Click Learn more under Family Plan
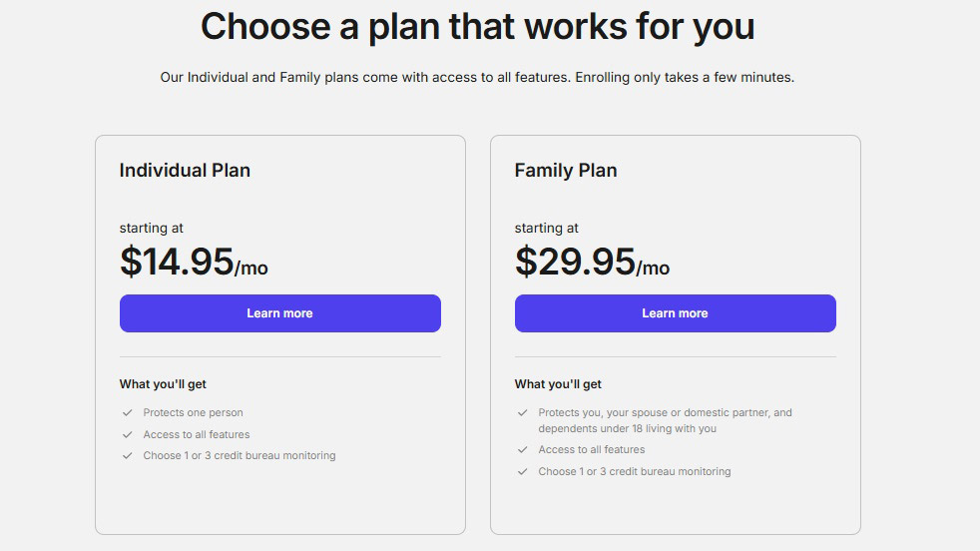980x551 pixels. click(x=675, y=313)
